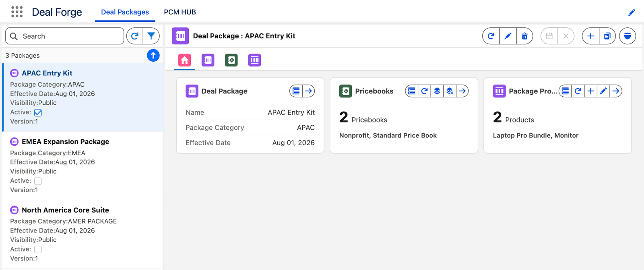Viewport: 644px width, 270px height.
Task: Open the list view icon on the Deal Package card
Action: pyautogui.click(x=296, y=91)
